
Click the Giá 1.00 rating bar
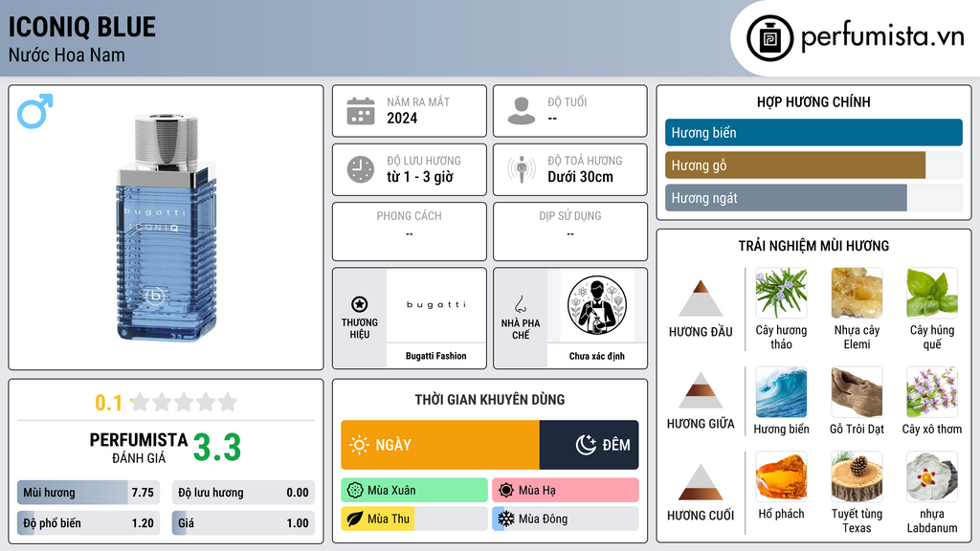243,523
